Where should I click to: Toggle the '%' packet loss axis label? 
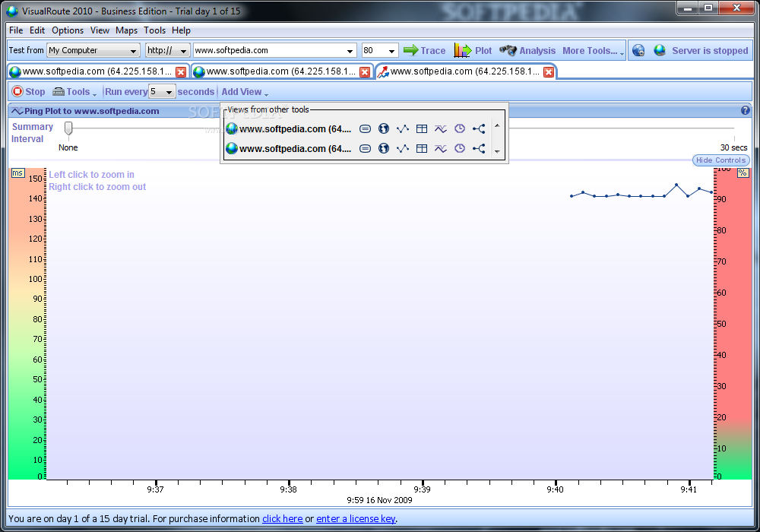[743, 173]
